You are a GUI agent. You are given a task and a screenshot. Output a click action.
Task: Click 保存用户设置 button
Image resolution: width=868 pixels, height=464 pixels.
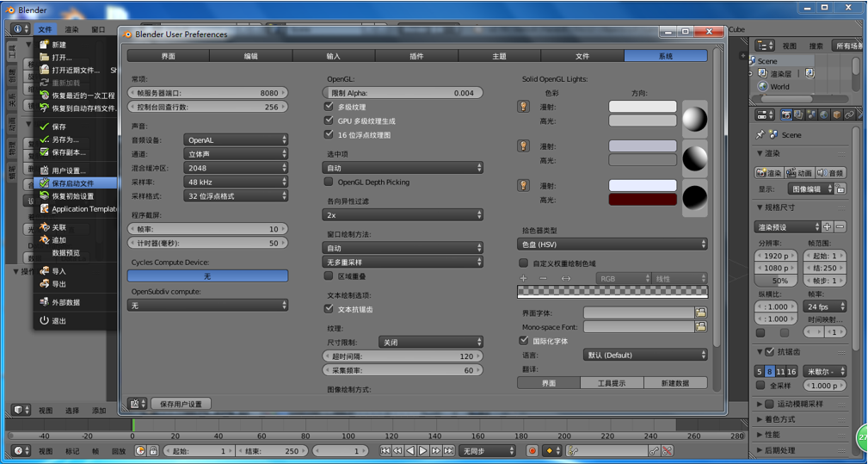(181, 404)
